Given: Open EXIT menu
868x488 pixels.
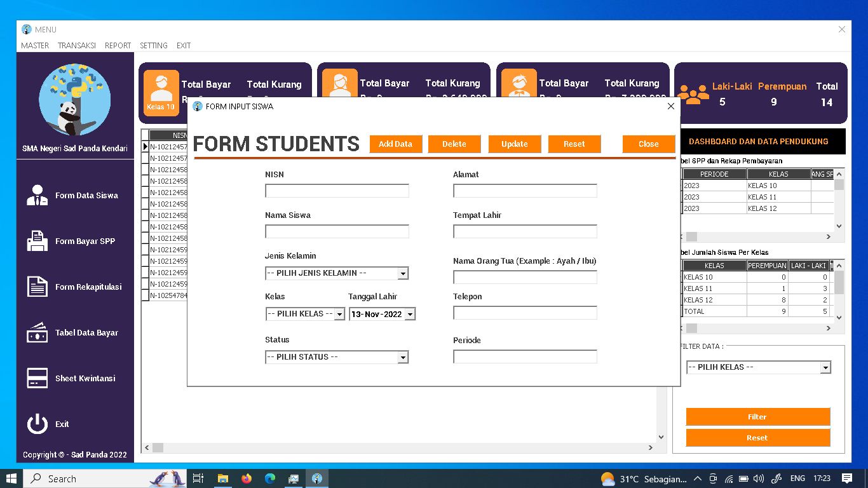Looking at the screenshot, I should (x=184, y=46).
